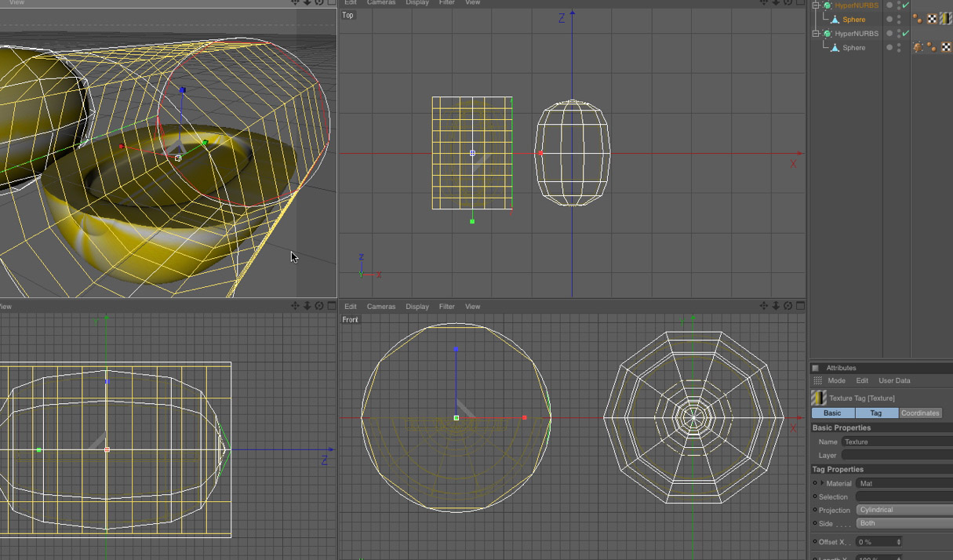This screenshot has width=953, height=560.
Task: Grab the blue Z axis handle in perspective view
Action: pyautogui.click(x=183, y=90)
